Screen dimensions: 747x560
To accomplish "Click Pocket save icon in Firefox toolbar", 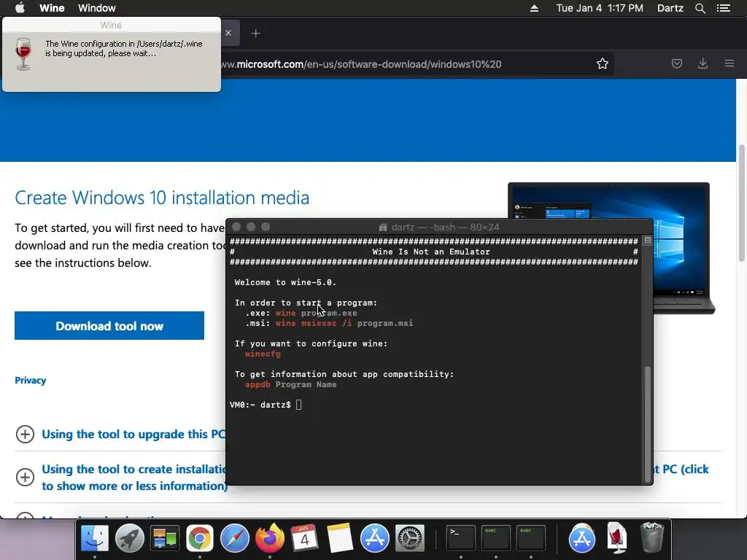I will click(x=676, y=63).
